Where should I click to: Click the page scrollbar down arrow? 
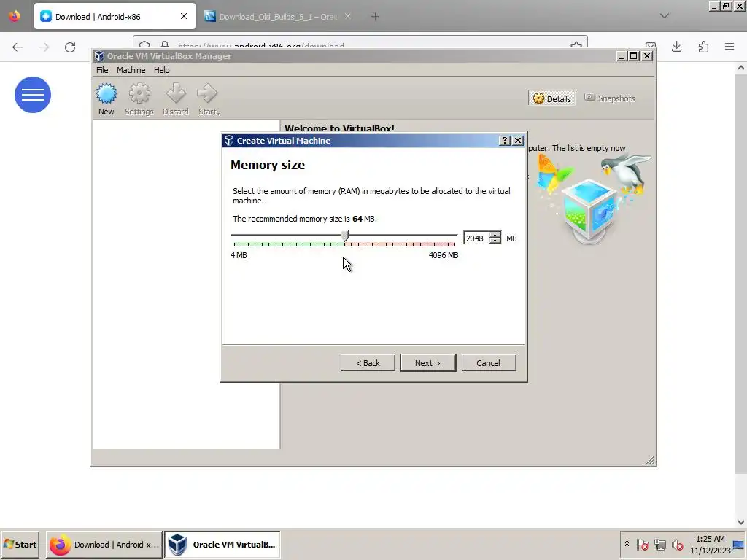point(741,522)
